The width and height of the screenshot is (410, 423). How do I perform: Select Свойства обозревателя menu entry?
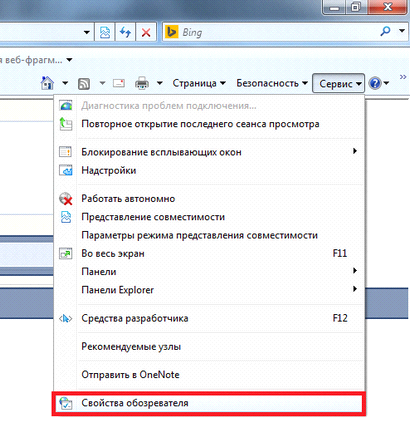209,403
